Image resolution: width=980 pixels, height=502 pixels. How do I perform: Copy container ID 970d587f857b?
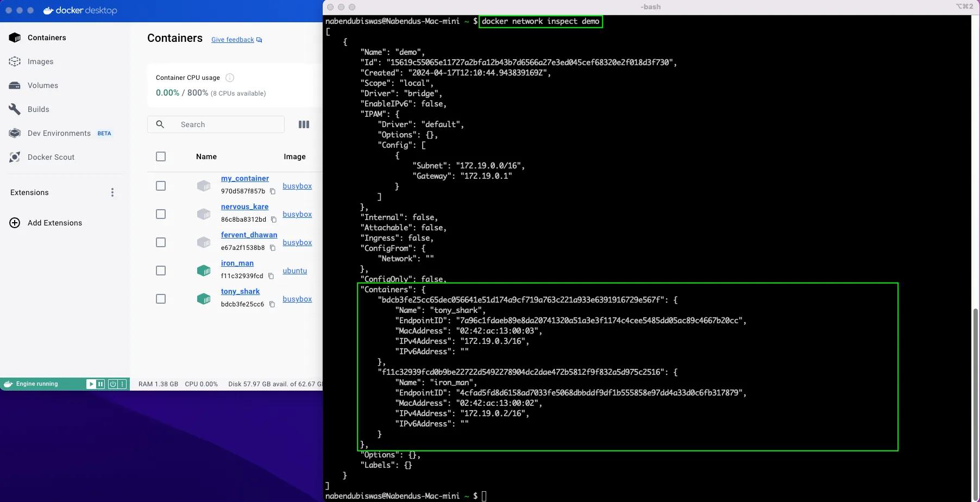point(273,191)
